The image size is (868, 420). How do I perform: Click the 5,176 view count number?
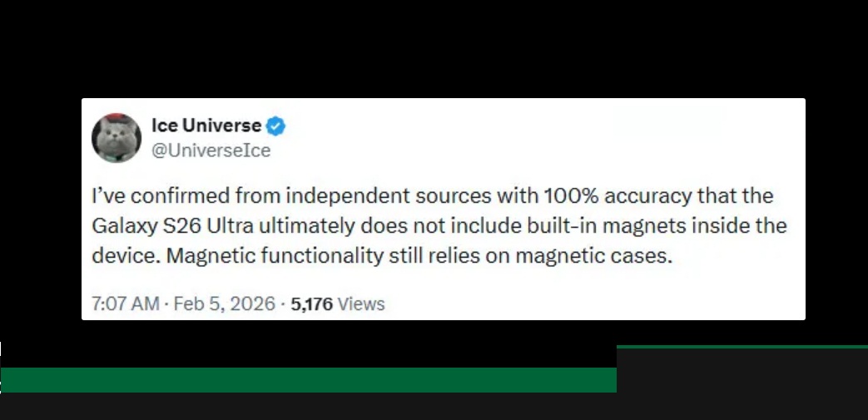(x=312, y=304)
